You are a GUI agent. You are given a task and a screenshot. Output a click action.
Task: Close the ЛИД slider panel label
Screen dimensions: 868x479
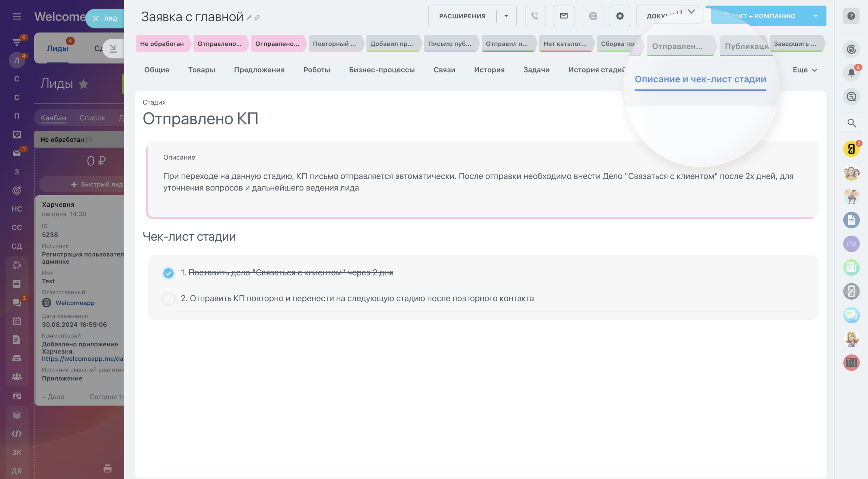pos(96,19)
